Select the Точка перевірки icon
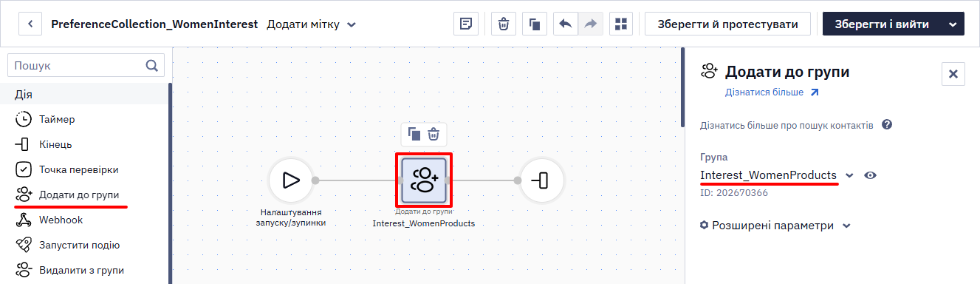980x284 pixels. click(x=24, y=169)
